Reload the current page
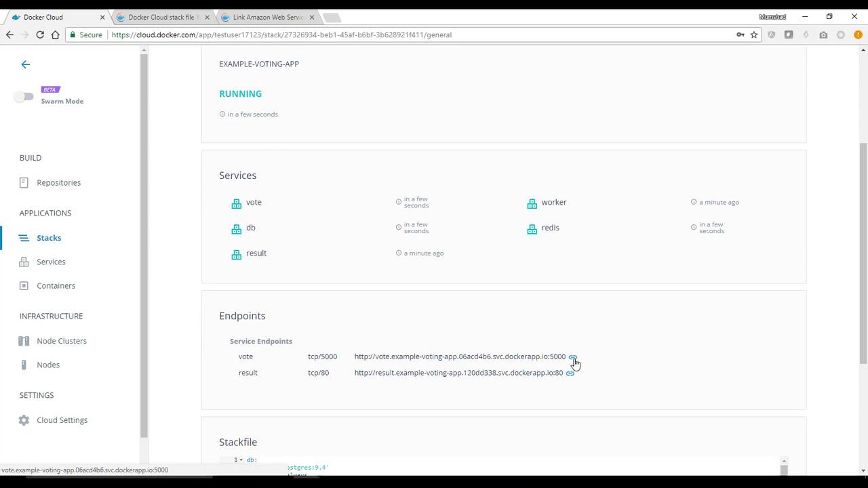 click(x=40, y=35)
